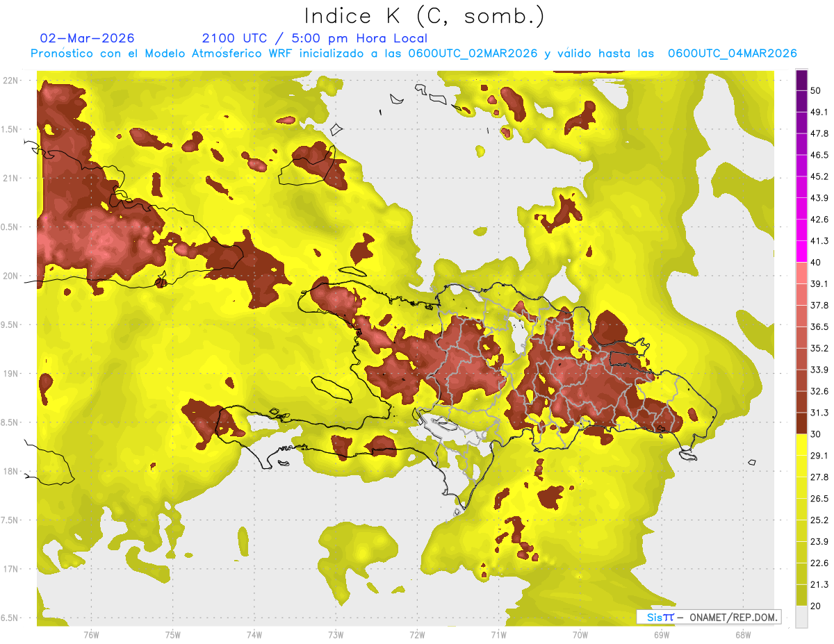The width and height of the screenshot is (834, 644).
Task: Click the '20N' latitude label
Action: tap(10, 276)
